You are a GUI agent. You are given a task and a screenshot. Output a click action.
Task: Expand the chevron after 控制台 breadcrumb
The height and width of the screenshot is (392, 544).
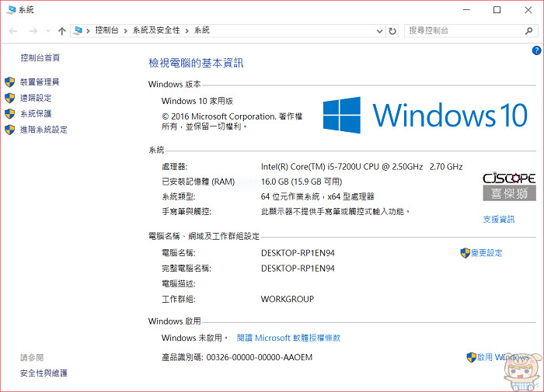pos(125,31)
